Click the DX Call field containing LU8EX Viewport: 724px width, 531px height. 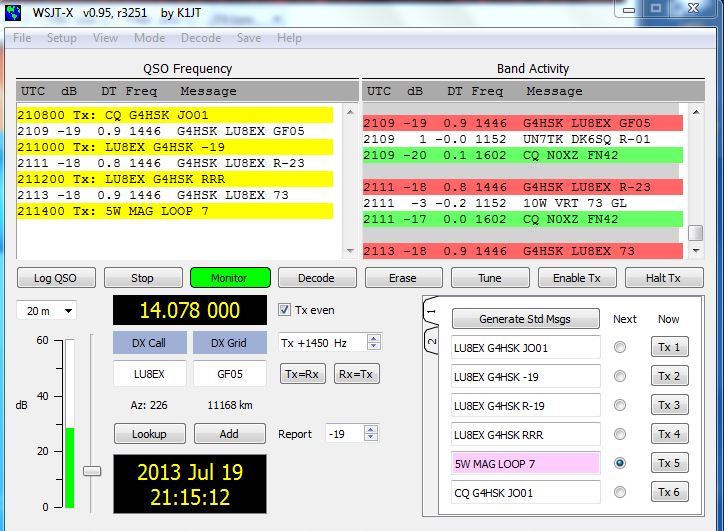148,375
